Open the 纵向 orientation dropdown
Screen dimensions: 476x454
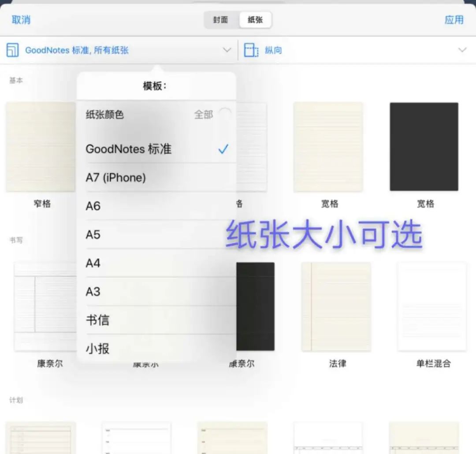(x=357, y=50)
